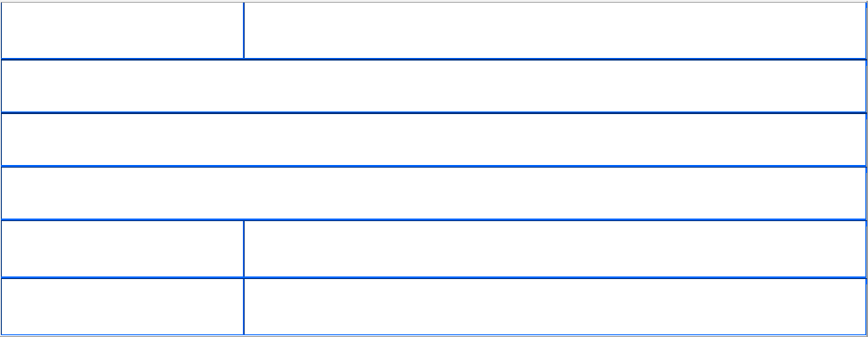Click the vertical column divider in last row
The image size is (868, 337).
(244, 306)
